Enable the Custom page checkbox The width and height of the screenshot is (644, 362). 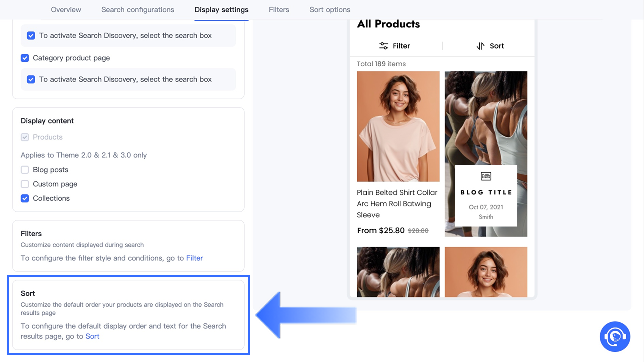pyautogui.click(x=25, y=184)
